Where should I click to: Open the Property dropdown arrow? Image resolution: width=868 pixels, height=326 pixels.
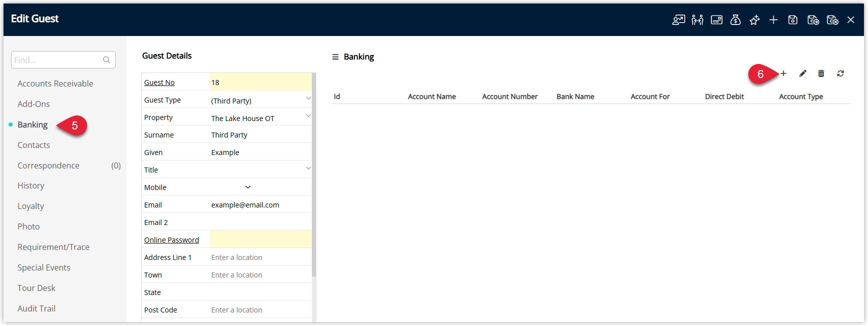point(308,116)
